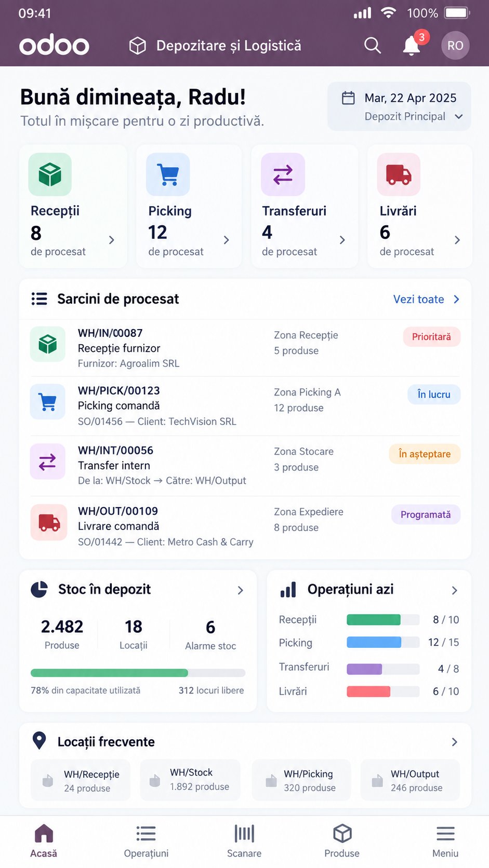Tap the WH/INT/00056 transfer arrows icon

tap(48, 462)
